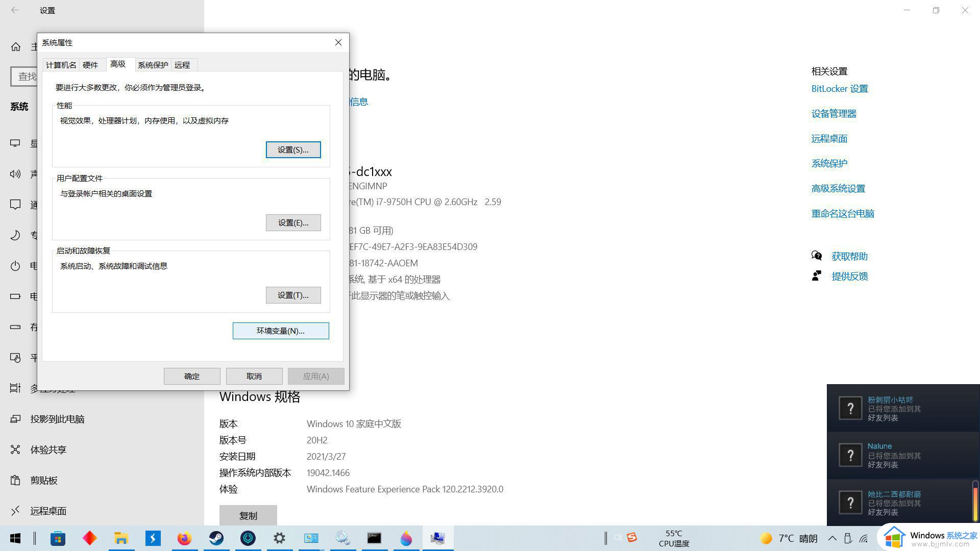980x551 pixels.
Task: Open the gears services icon in taskbar
Action: 342,538
